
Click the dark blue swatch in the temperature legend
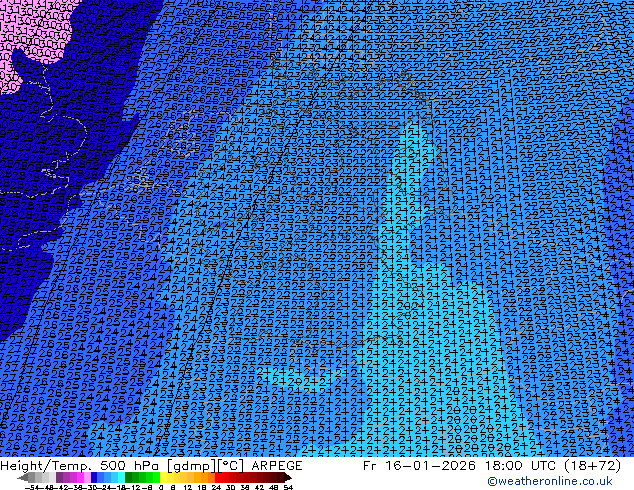[94, 477]
